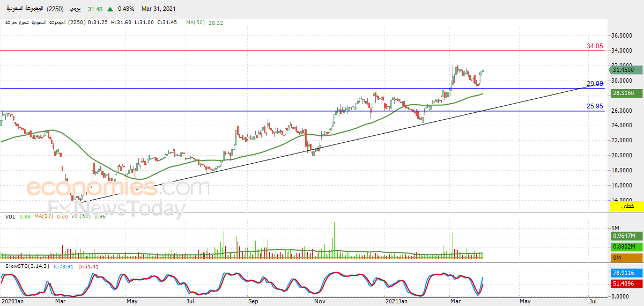Select the red 34.05 resistance level label
The height and width of the screenshot is (306, 644).
pos(595,47)
